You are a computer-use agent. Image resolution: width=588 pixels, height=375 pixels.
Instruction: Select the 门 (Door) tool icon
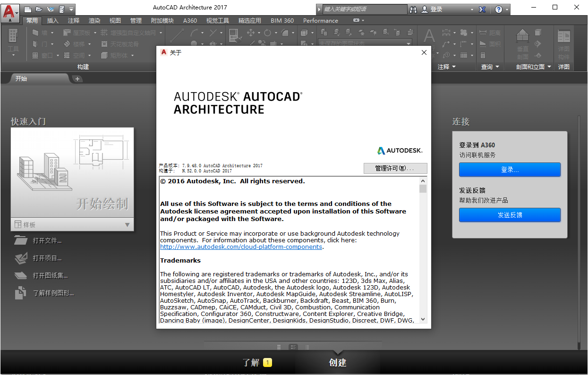(x=34, y=44)
